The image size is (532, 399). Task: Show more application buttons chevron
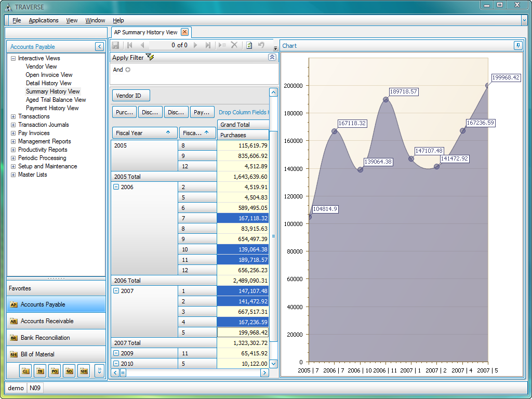(99, 371)
